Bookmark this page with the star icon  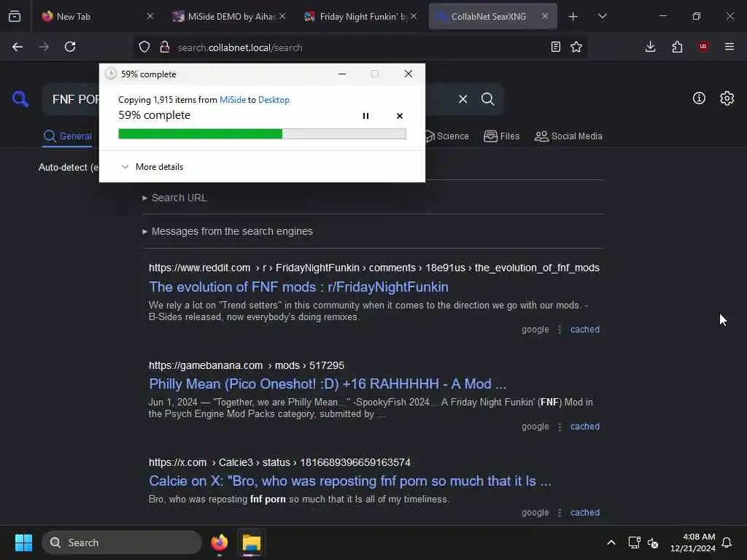[576, 47]
